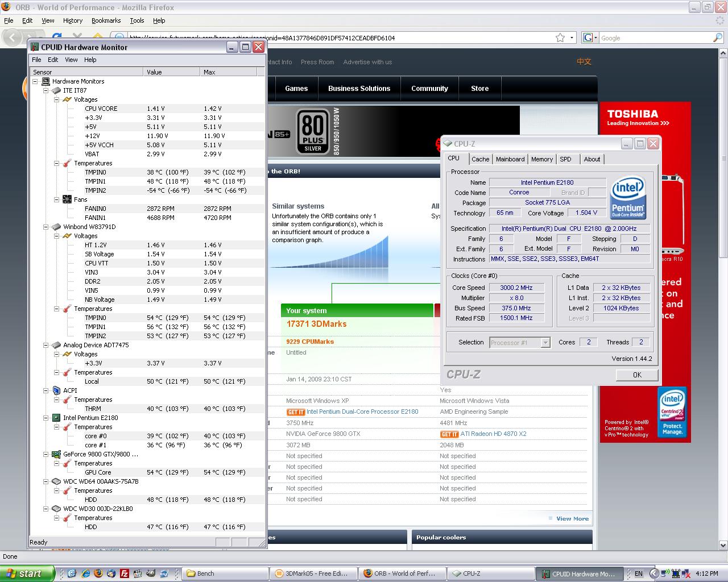The height and width of the screenshot is (582, 728).
Task: Switch to 3DMark05 in the taskbar
Action: [314, 573]
